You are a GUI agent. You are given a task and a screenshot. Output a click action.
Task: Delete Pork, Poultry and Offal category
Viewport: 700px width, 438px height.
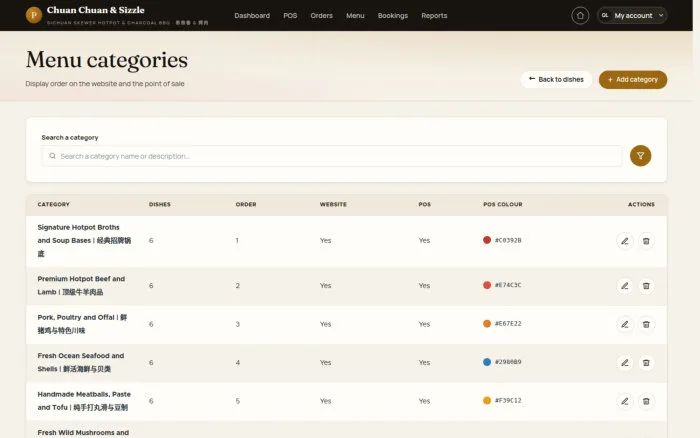click(x=646, y=324)
